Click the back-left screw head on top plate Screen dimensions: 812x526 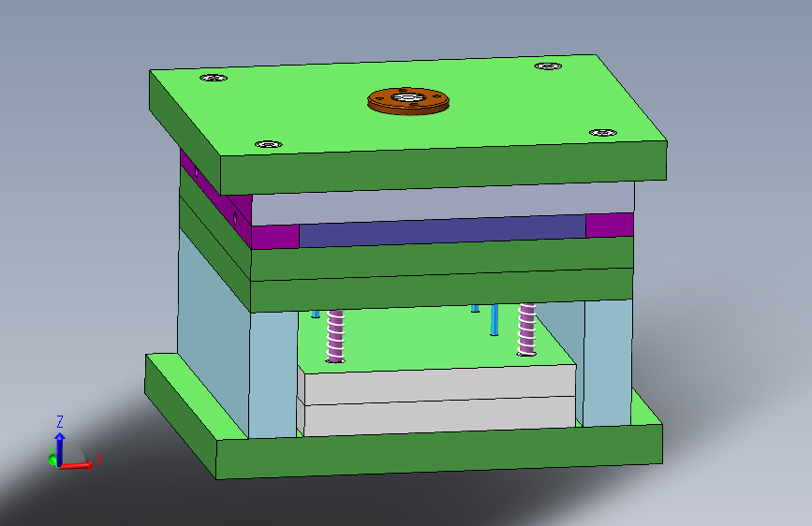(214, 78)
